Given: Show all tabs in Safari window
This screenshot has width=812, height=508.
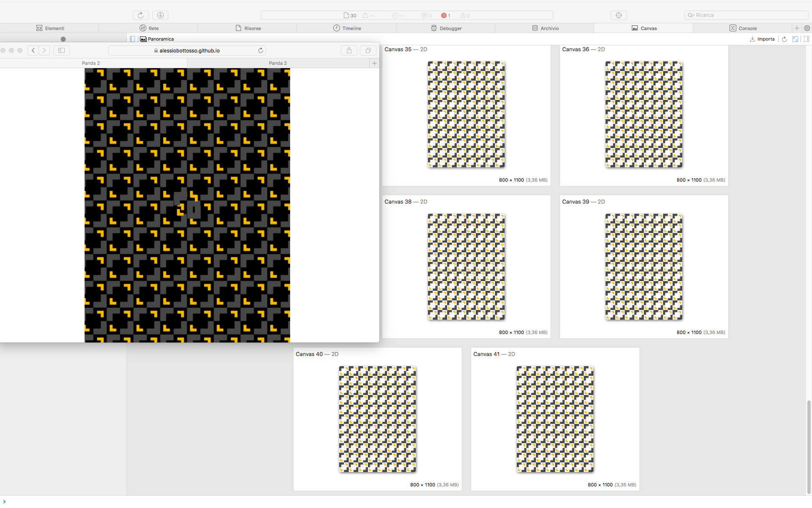Looking at the screenshot, I should pos(368,50).
